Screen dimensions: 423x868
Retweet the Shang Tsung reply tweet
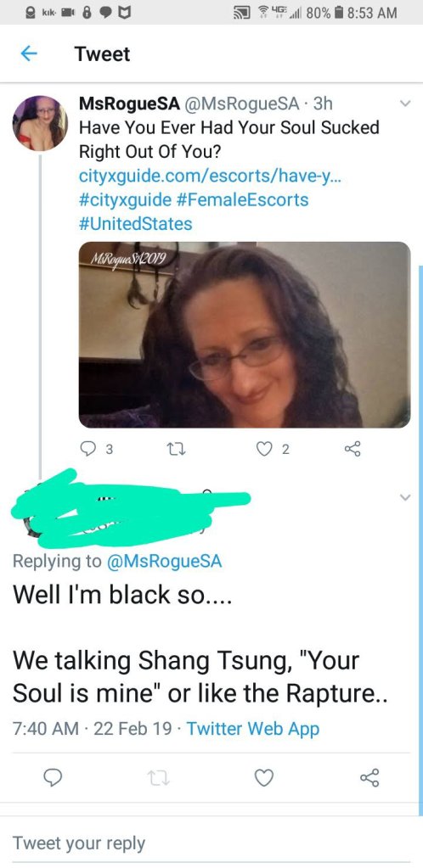click(157, 778)
